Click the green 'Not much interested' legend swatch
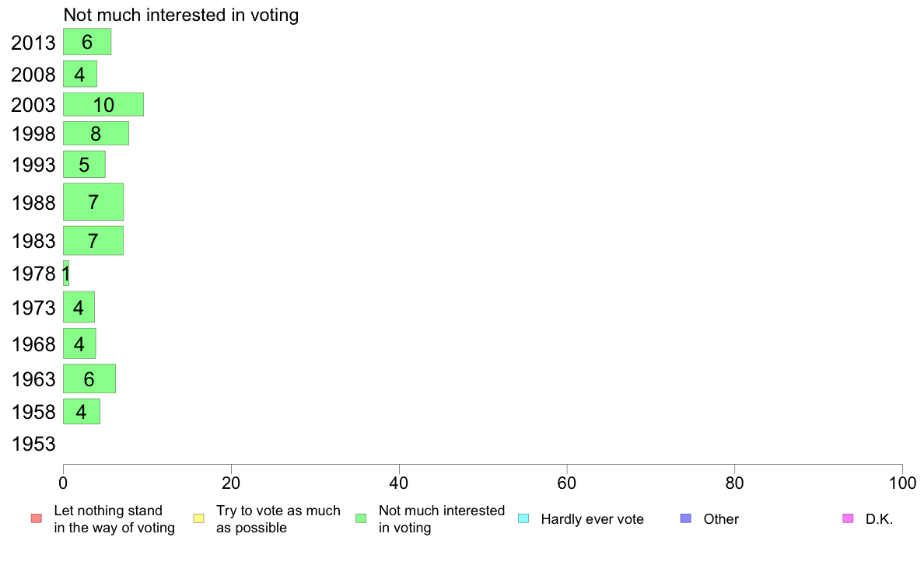 [361, 518]
